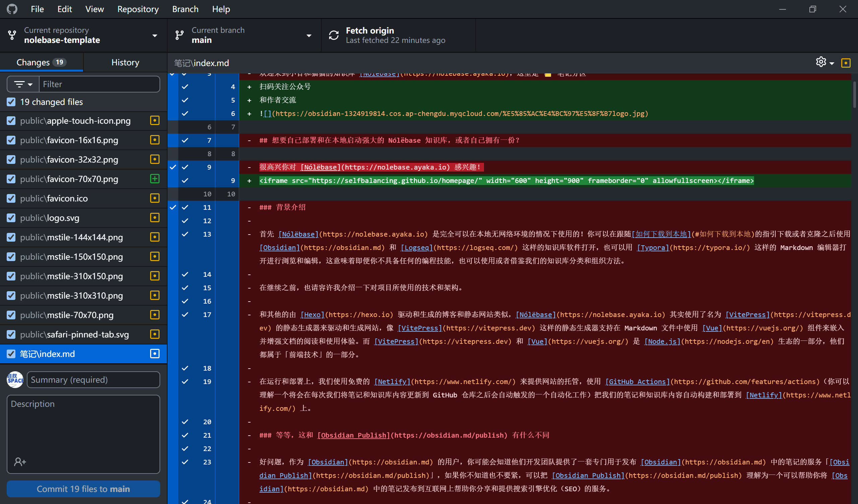Toggle the 19 changed files checkbox
This screenshot has width=858, height=504.
coord(11,102)
